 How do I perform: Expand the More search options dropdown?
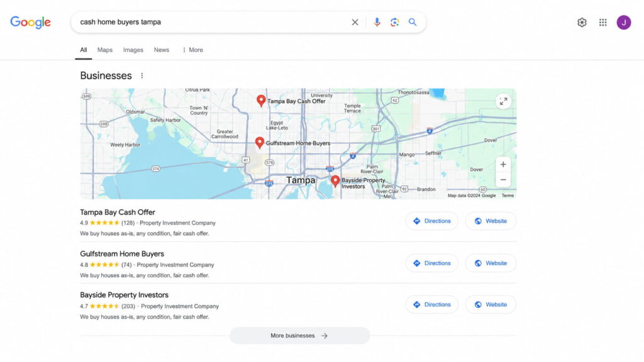coord(192,50)
